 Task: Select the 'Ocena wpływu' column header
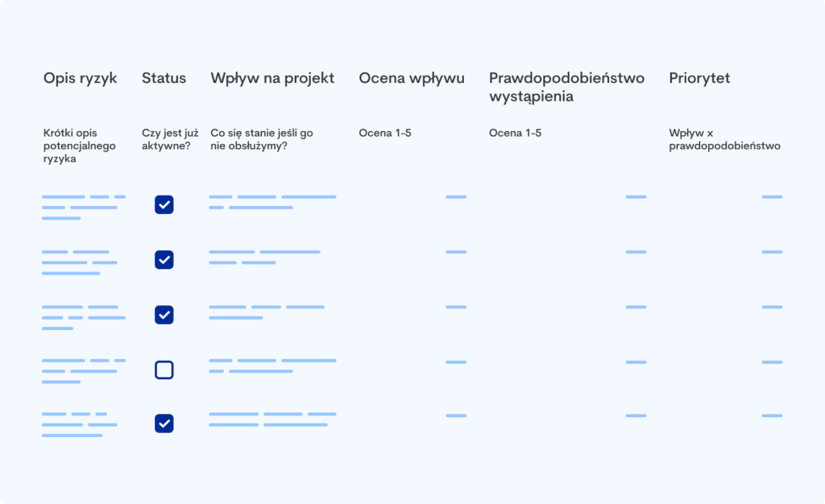(412, 78)
